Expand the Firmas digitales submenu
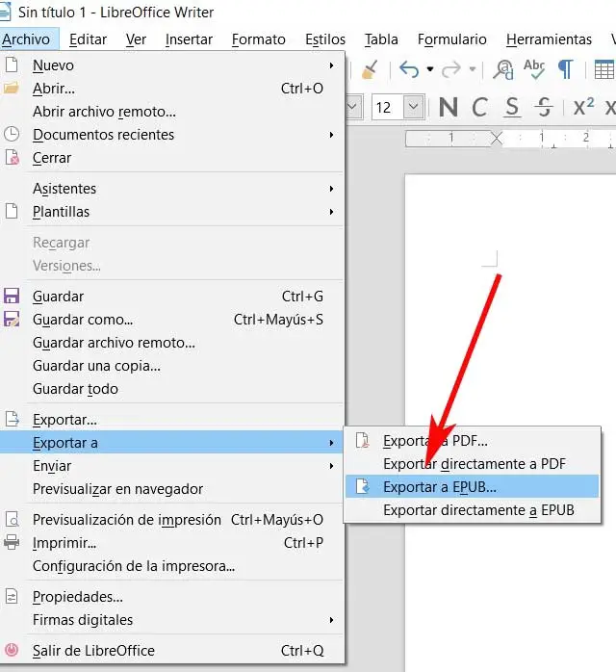The image size is (616, 672). (x=172, y=620)
